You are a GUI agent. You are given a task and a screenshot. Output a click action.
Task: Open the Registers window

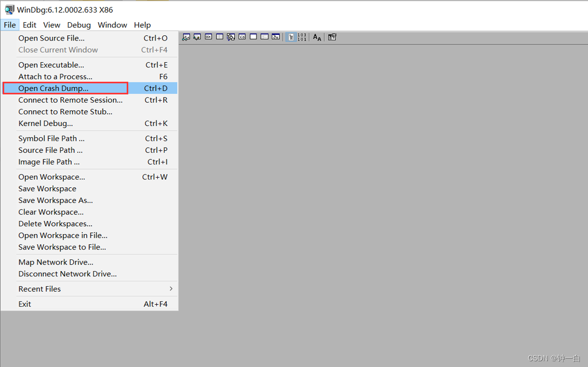208,37
